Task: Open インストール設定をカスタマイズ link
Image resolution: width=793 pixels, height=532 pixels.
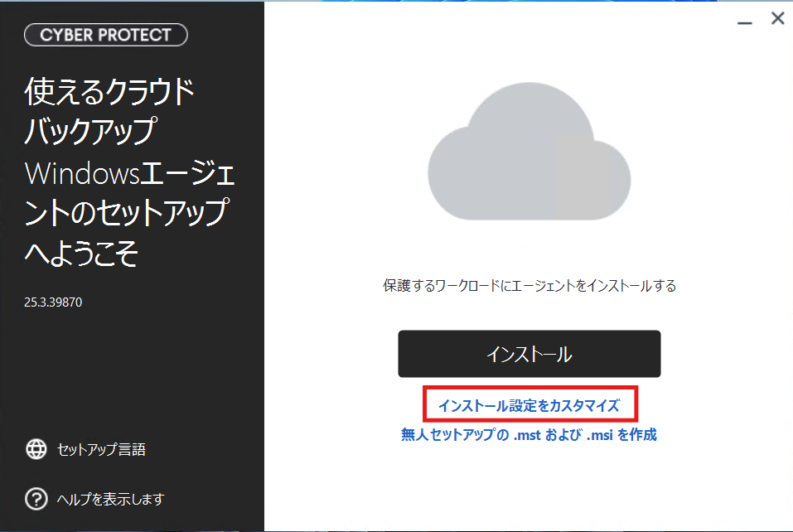Action: (x=529, y=405)
